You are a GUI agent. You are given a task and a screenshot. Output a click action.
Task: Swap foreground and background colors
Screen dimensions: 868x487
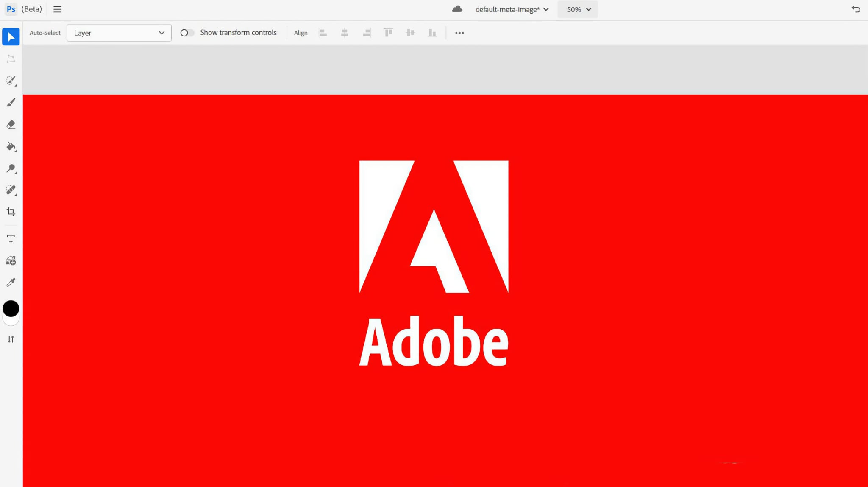(x=11, y=339)
